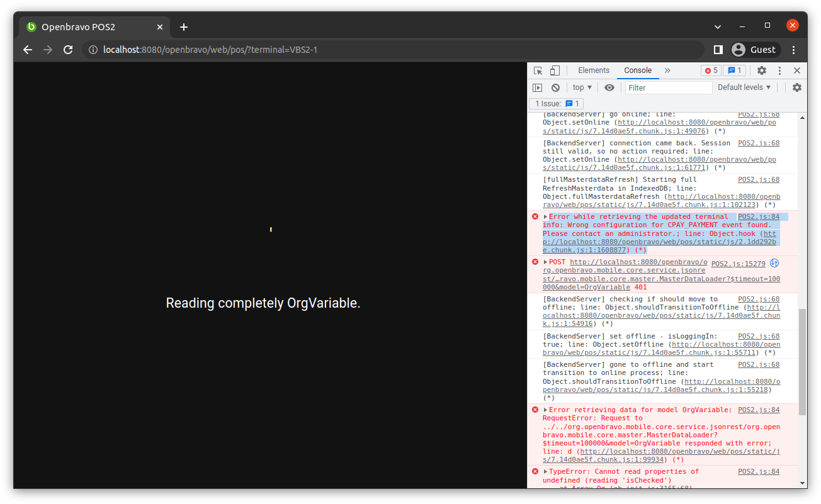This screenshot has height=504, width=821.
Task: Reload the page in the browser
Action: [68, 50]
